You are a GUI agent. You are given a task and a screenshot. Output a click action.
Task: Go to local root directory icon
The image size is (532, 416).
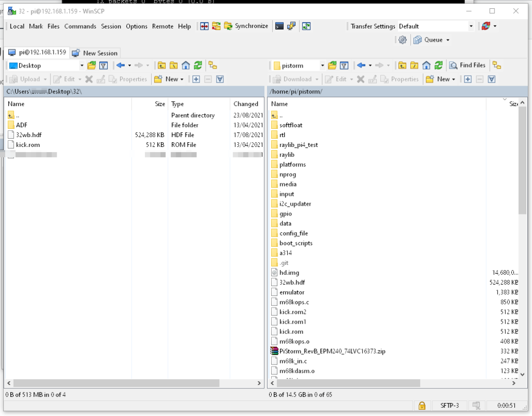174,65
